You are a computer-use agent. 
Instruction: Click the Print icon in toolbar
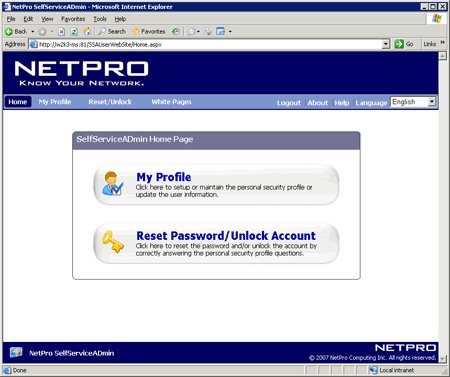pos(208,32)
